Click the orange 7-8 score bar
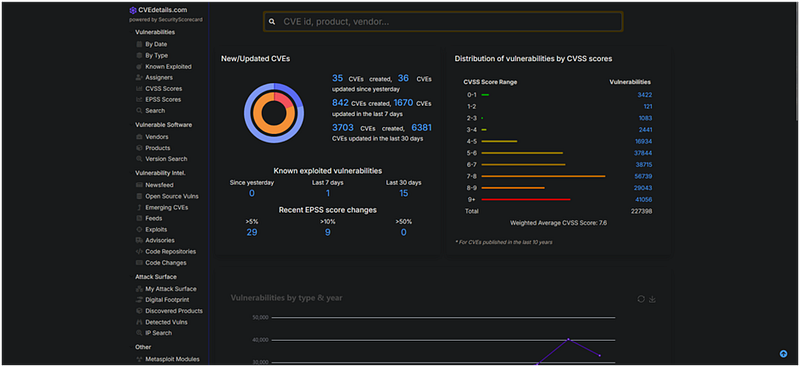This screenshot has height=367, width=800. pyautogui.click(x=543, y=177)
